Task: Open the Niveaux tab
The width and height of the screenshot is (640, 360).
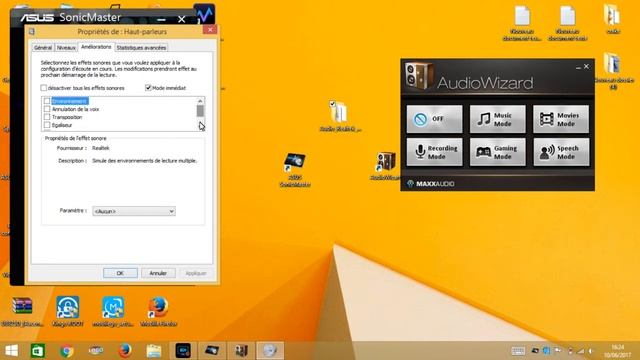Action: 66,48
